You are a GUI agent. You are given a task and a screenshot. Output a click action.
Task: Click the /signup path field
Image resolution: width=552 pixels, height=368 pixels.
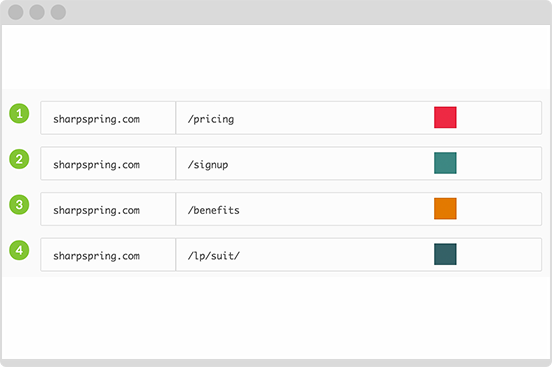[x=359, y=163]
